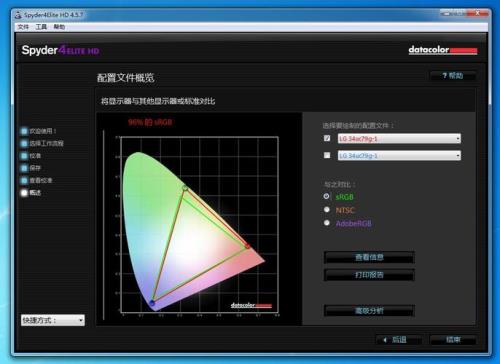Enable the second LG 34uc79g-1 profile checkbox
The image size is (500, 364).
tap(327, 155)
